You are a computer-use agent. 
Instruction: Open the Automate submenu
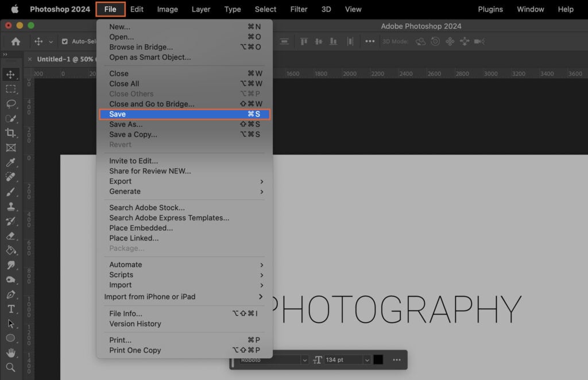click(x=125, y=265)
